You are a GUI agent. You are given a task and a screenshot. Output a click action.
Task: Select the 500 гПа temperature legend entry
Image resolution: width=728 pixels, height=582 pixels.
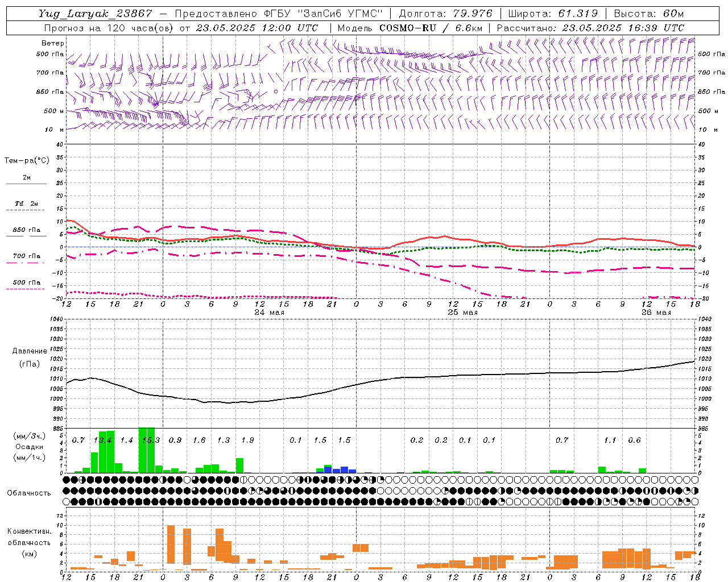(26, 285)
